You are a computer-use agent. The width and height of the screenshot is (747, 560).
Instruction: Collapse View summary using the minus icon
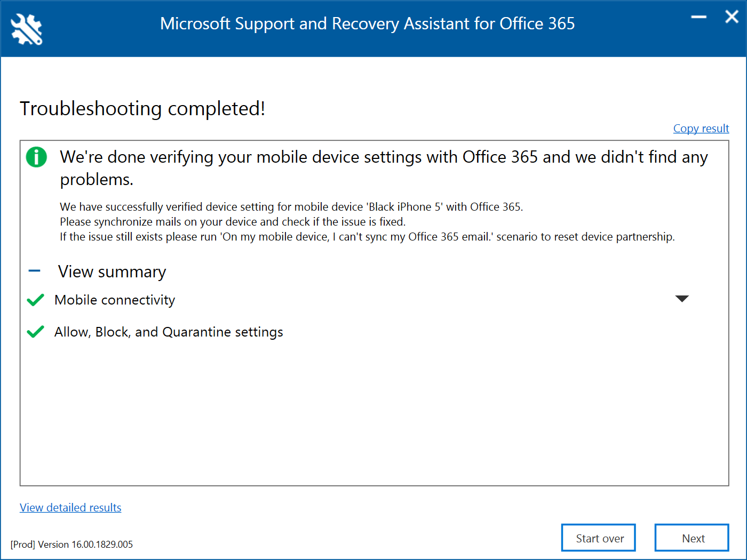pyautogui.click(x=34, y=271)
